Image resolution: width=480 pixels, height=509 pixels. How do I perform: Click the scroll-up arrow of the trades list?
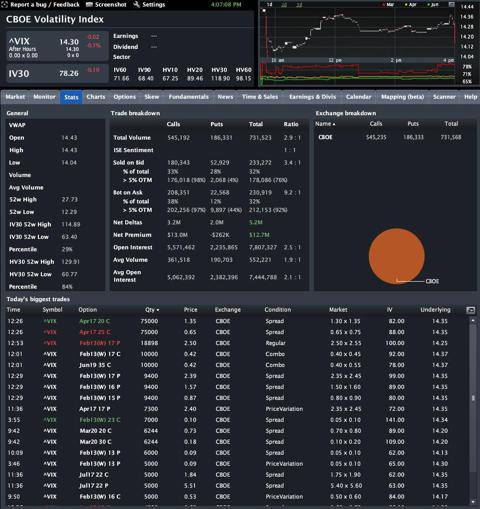473,320
